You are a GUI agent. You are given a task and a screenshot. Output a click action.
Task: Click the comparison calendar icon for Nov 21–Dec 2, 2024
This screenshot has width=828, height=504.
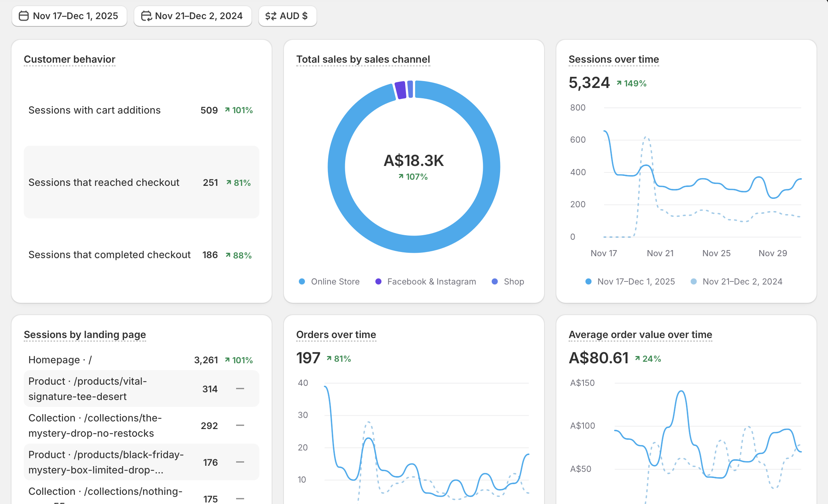click(x=146, y=16)
